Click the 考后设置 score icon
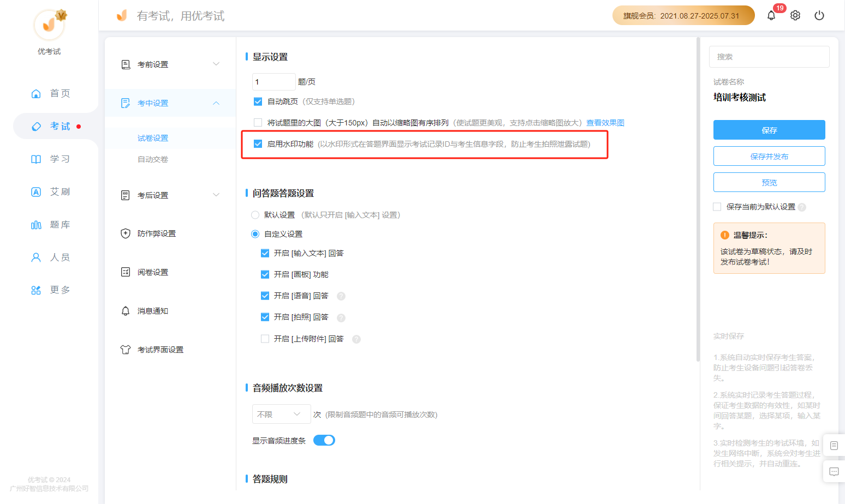This screenshot has height=504, width=845. click(126, 195)
